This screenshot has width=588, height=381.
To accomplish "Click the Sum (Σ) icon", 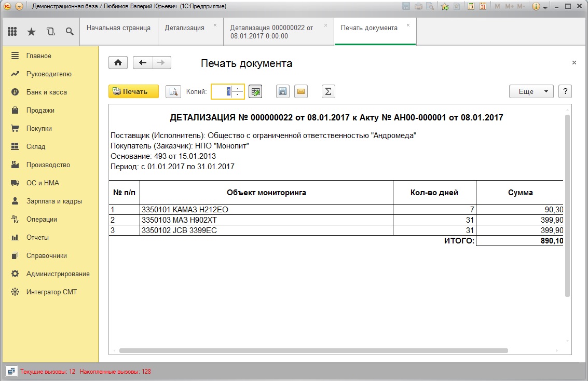I will click(328, 91).
